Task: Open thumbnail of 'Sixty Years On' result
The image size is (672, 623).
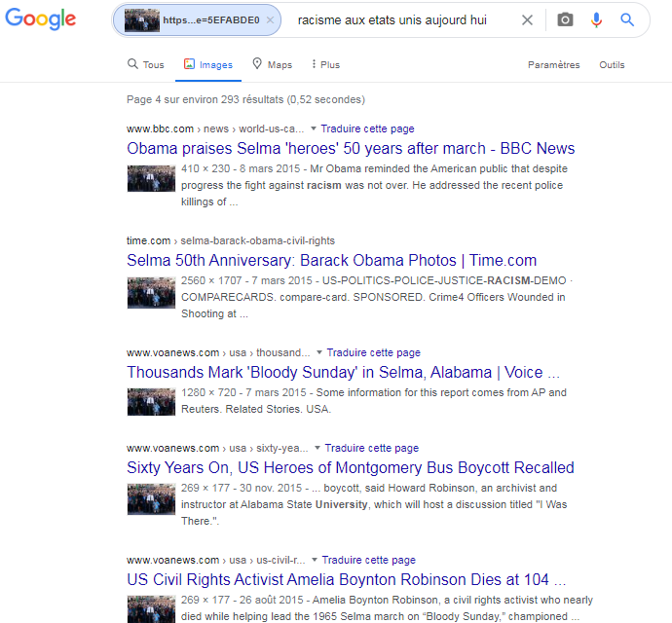Action: (151, 498)
